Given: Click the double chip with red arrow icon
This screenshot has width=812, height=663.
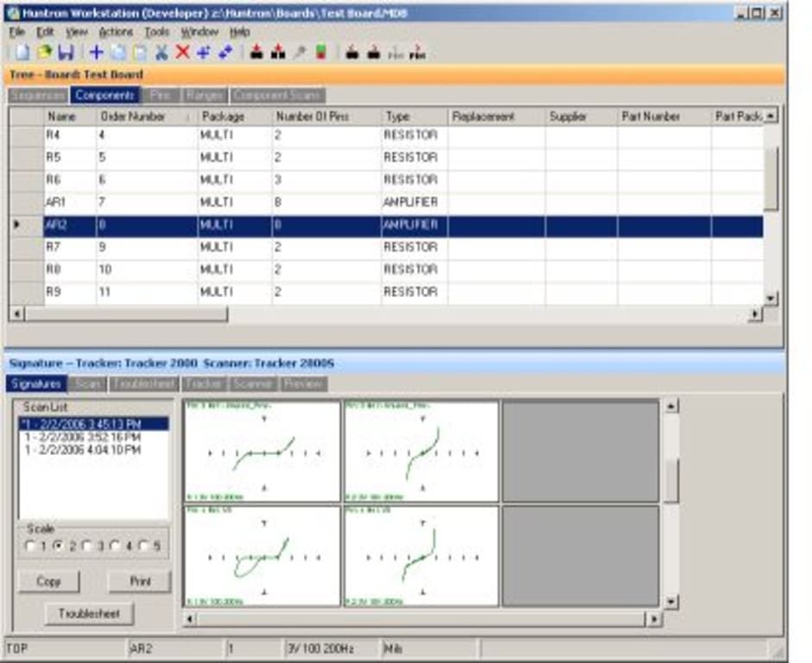Looking at the screenshot, I should (278, 53).
